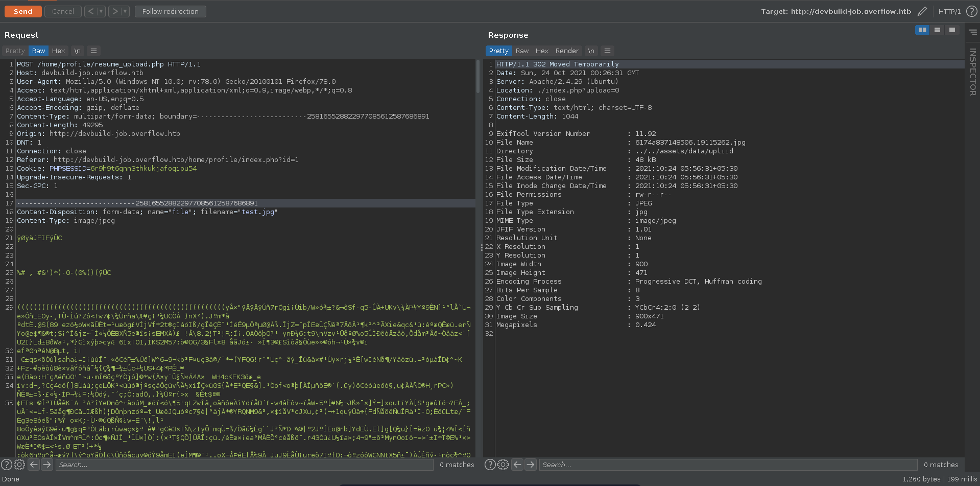
Task: Expand the history back dropdown arrow
Action: tap(101, 11)
